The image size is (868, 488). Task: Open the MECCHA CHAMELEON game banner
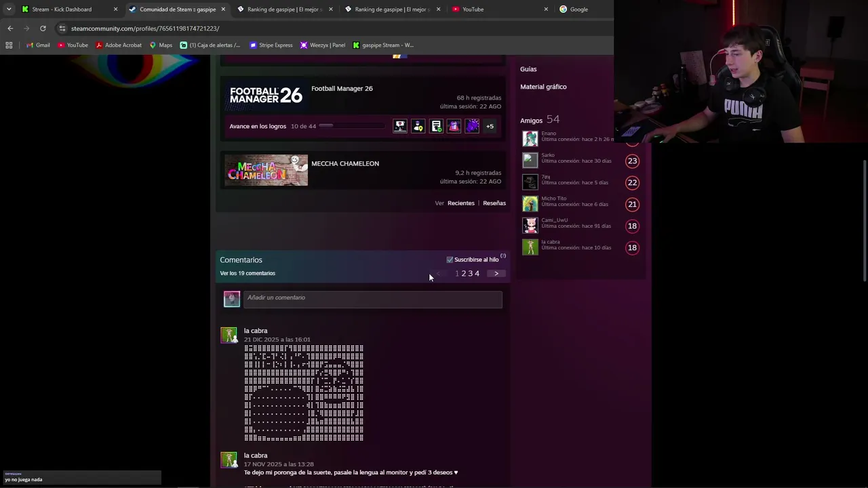click(266, 170)
